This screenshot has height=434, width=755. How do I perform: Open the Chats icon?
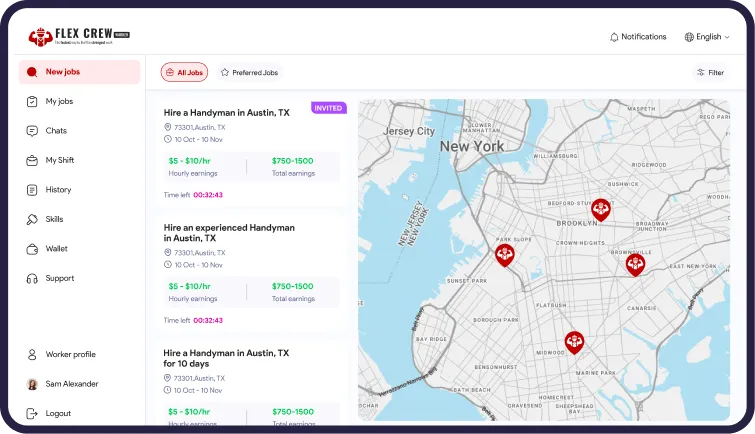pos(33,131)
